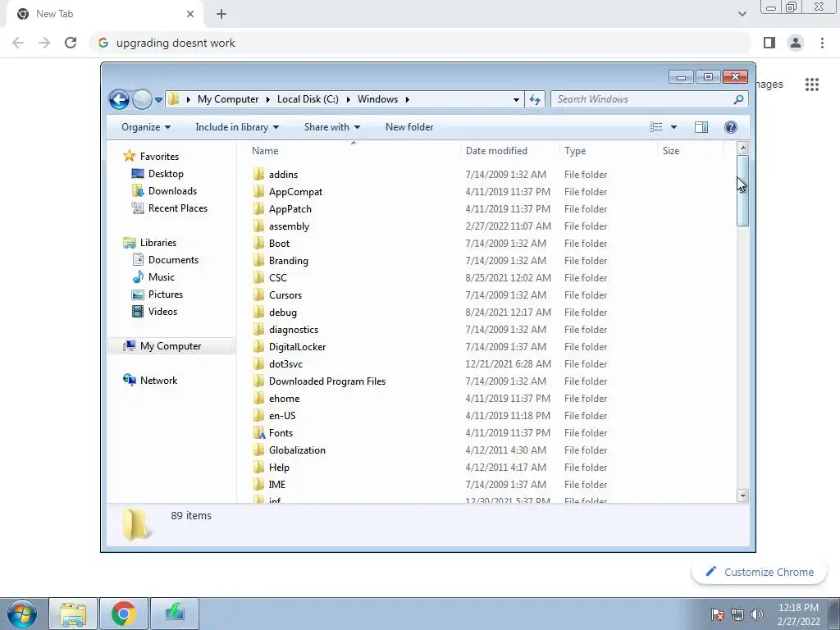Open Google apps grid in Chrome
Image resolution: width=840 pixels, height=630 pixels.
(811, 84)
